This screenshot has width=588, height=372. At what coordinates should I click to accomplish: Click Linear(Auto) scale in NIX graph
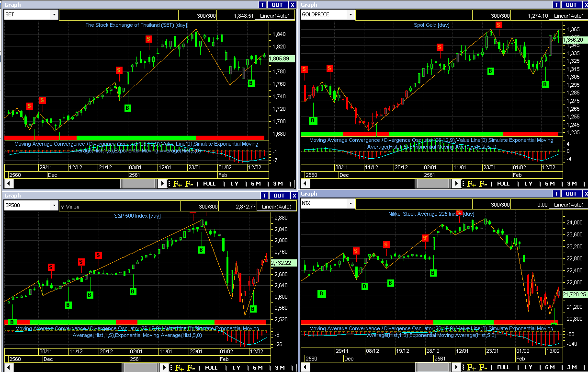pyautogui.click(x=569, y=205)
